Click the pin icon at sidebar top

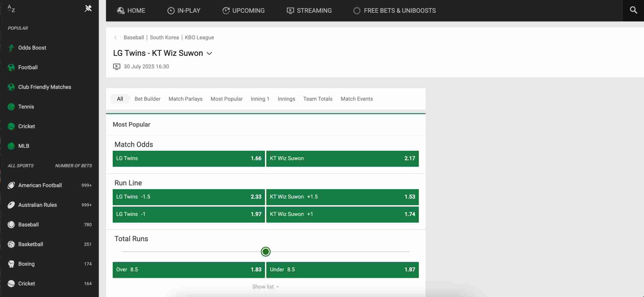[x=88, y=8]
